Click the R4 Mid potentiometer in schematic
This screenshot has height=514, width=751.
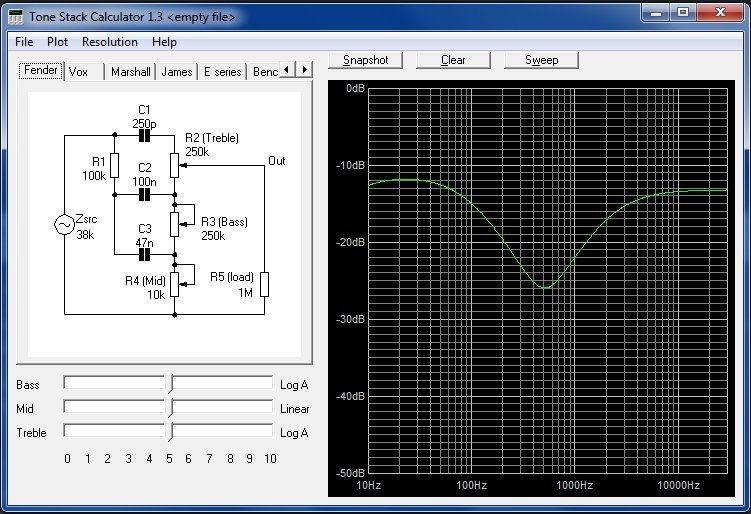pos(176,283)
